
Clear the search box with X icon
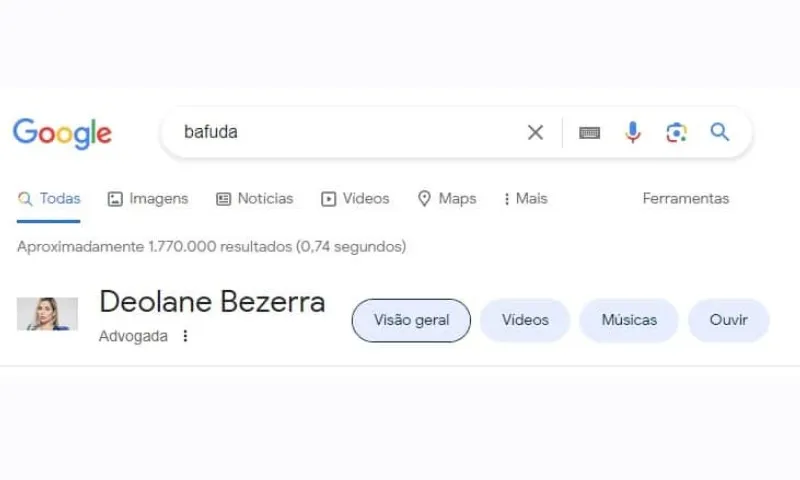pos(535,133)
